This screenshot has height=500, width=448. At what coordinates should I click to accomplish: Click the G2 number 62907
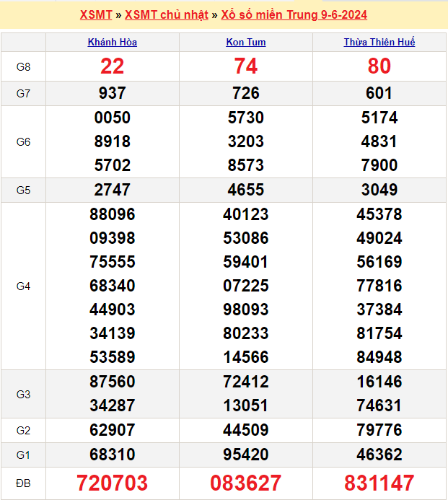coord(113,430)
